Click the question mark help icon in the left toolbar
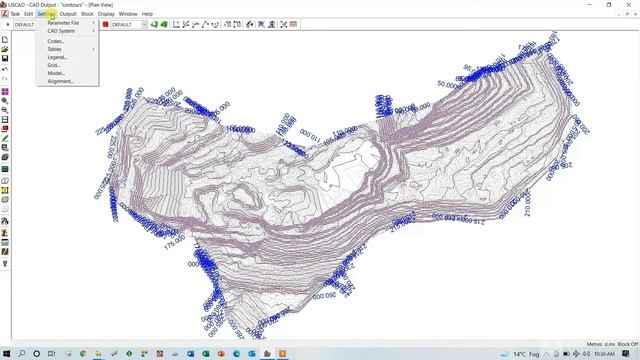 click(x=5, y=264)
